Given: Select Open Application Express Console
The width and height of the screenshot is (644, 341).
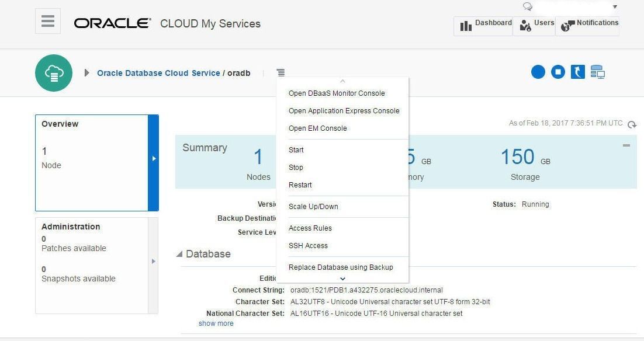Looking at the screenshot, I should (x=344, y=111).
